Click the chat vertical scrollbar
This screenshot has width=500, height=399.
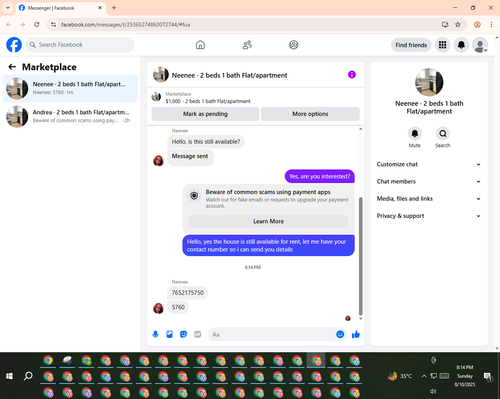360,256
